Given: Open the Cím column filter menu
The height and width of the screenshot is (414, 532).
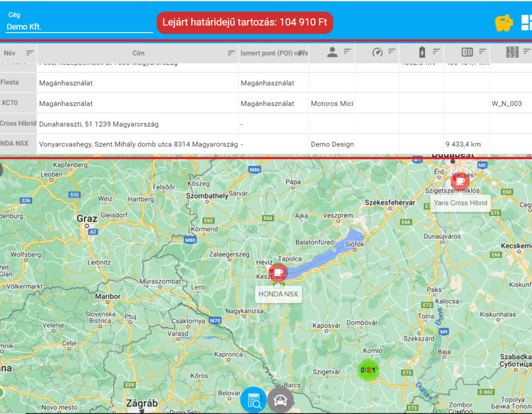Looking at the screenshot, I should 231,53.
